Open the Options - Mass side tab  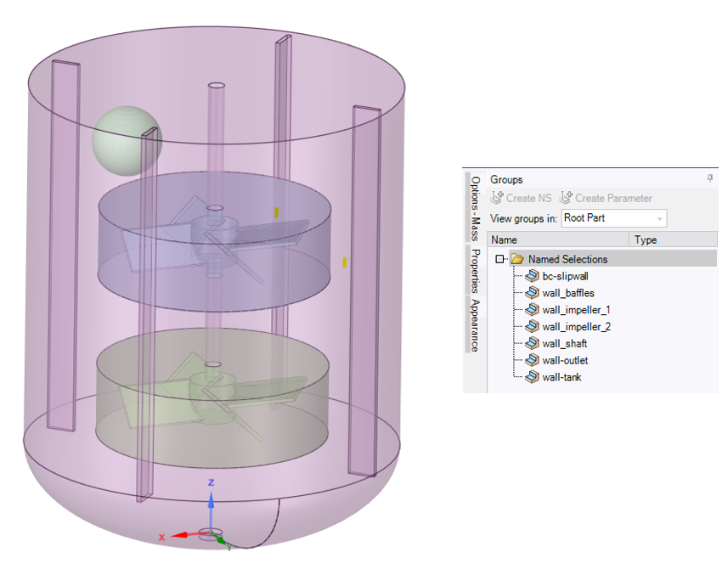(476, 209)
